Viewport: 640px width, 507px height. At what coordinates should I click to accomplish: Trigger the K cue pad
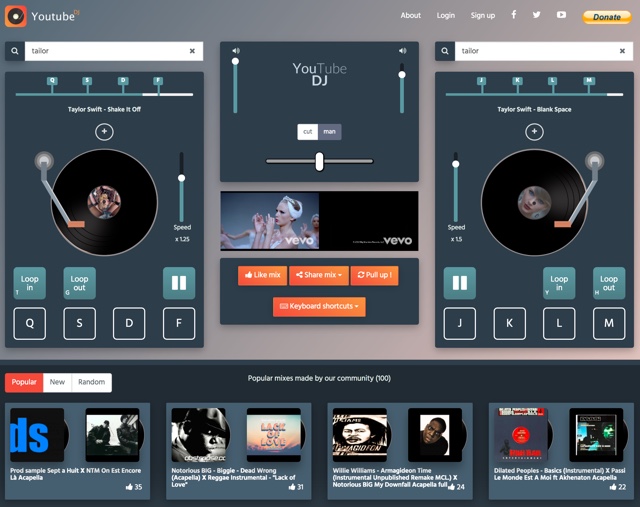(509, 323)
